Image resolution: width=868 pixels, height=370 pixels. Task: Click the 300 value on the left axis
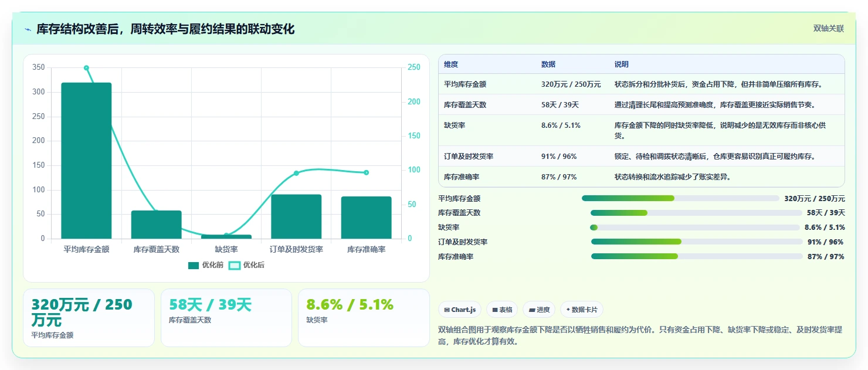[x=39, y=92]
